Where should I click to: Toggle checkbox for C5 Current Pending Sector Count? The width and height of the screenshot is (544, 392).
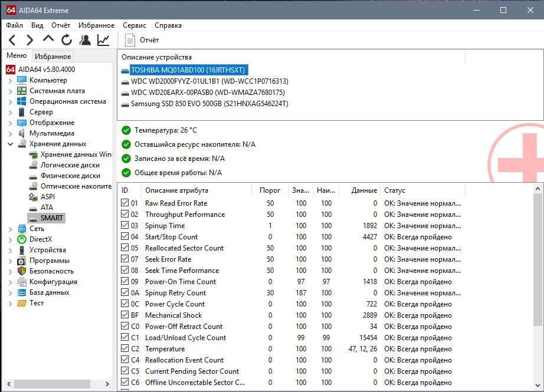[x=125, y=371]
